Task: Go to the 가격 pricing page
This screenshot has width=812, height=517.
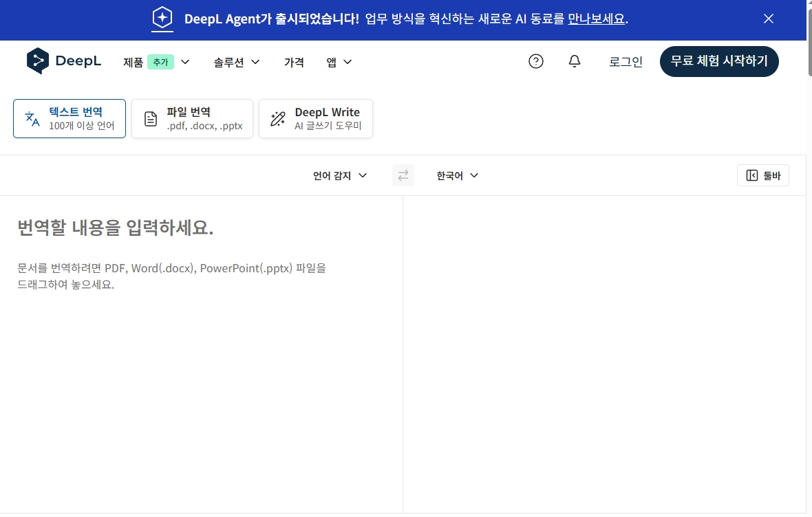Action: [294, 62]
